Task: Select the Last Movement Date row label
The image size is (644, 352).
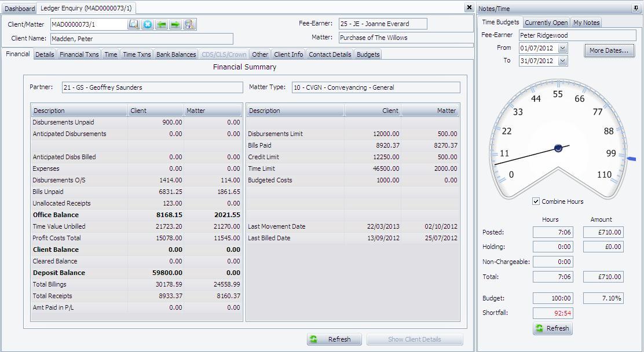Action: point(276,226)
